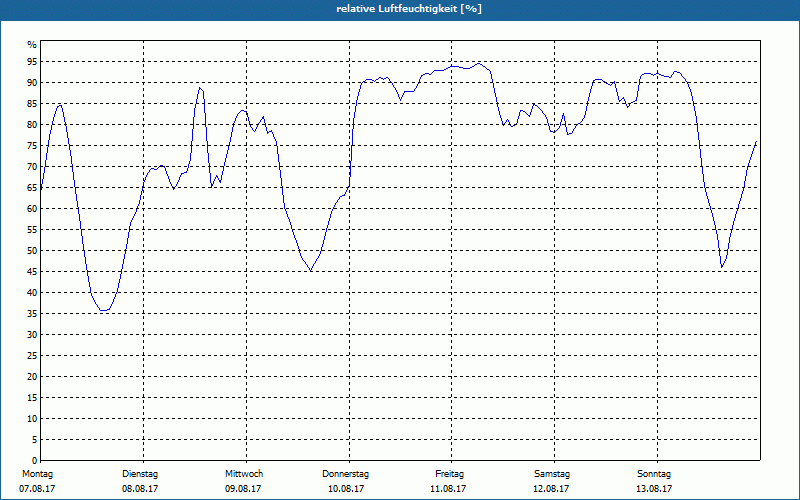The width and height of the screenshot is (800, 500).
Task: Select the 'Samstag' day label
Action: (x=552, y=474)
